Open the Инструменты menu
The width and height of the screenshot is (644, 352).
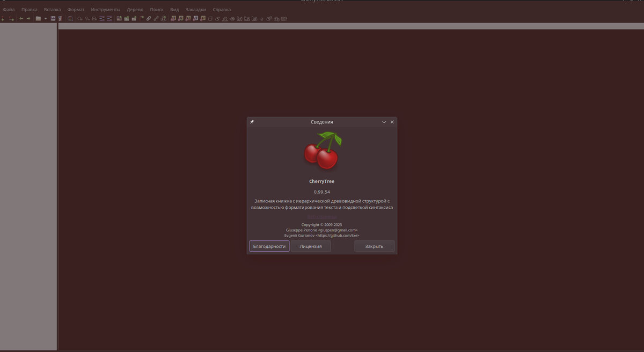(106, 10)
